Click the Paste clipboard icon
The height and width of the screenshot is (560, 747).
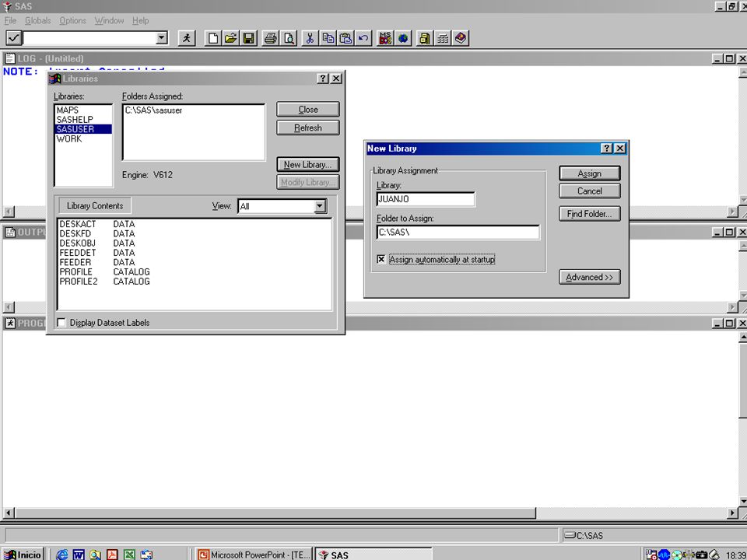click(345, 38)
